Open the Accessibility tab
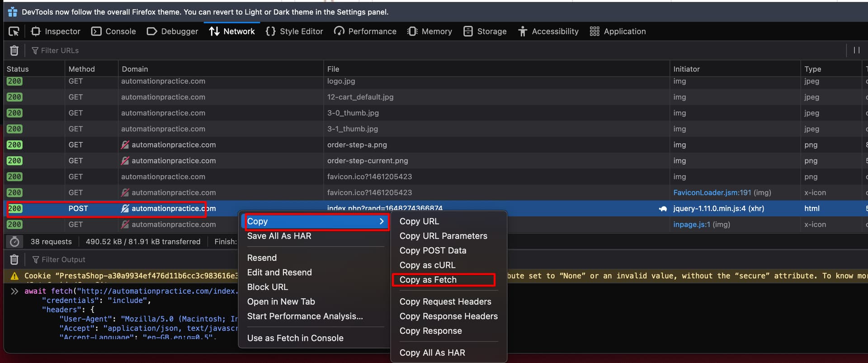Screen dimensions: 868x363 pos(548,31)
